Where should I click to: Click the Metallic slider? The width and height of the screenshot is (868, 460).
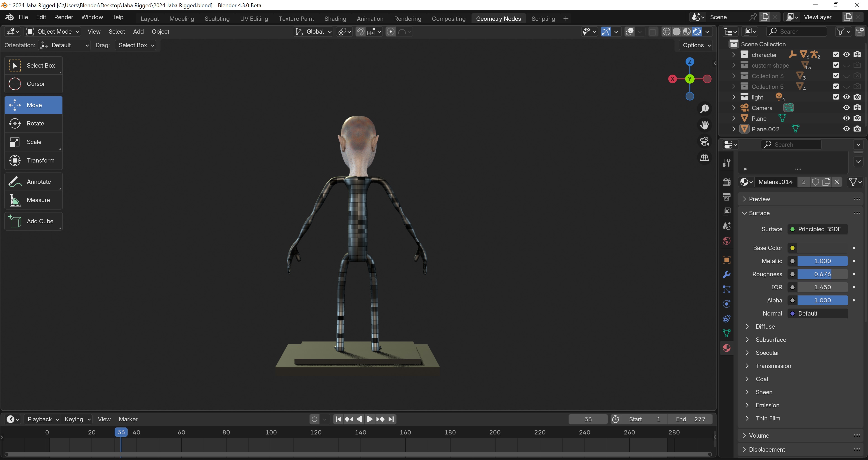coord(822,261)
